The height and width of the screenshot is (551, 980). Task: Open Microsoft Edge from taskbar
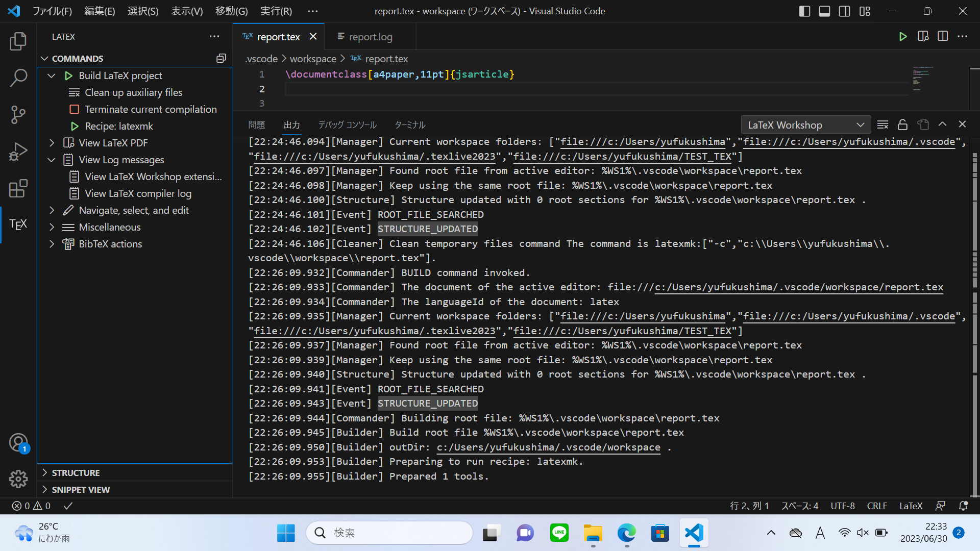tap(626, 533)
